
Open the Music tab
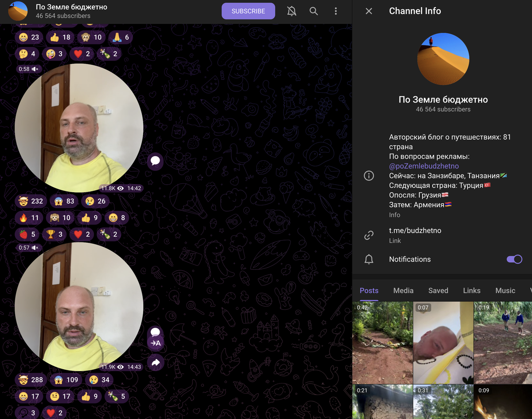[x=505, y=290]
